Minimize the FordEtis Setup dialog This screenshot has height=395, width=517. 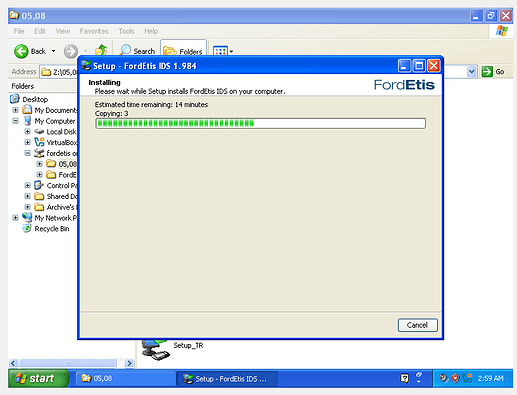click(404, 66)
